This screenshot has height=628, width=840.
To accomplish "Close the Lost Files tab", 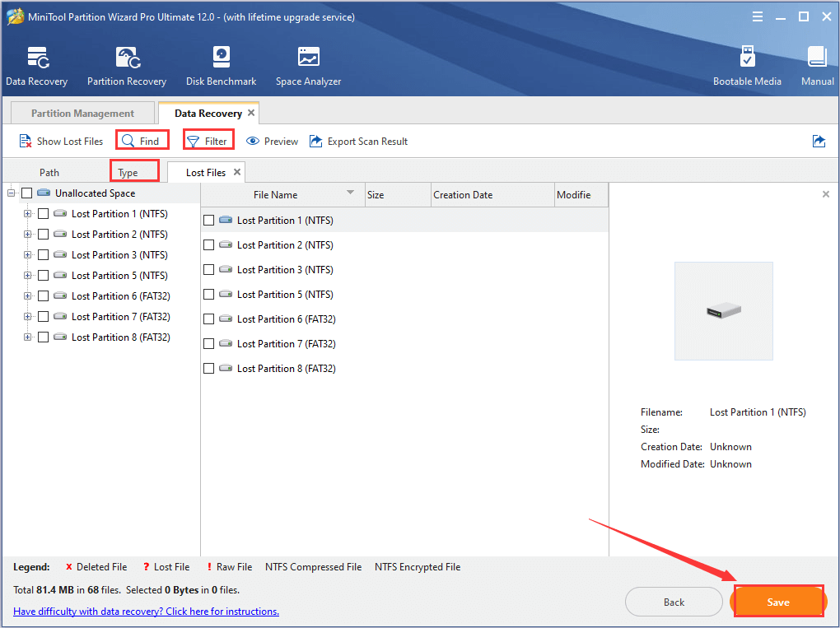I will point(237,172).
